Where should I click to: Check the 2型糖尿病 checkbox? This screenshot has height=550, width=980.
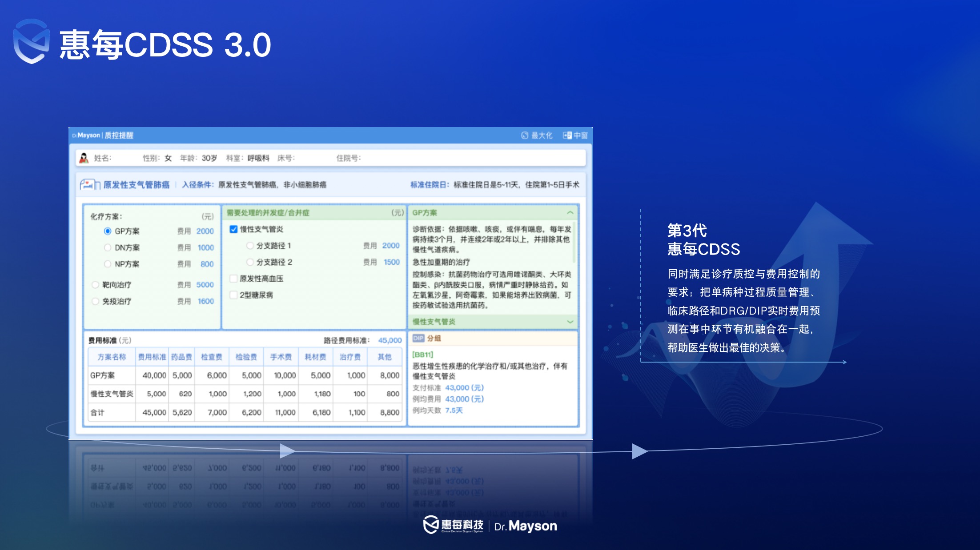pos(233,295)
